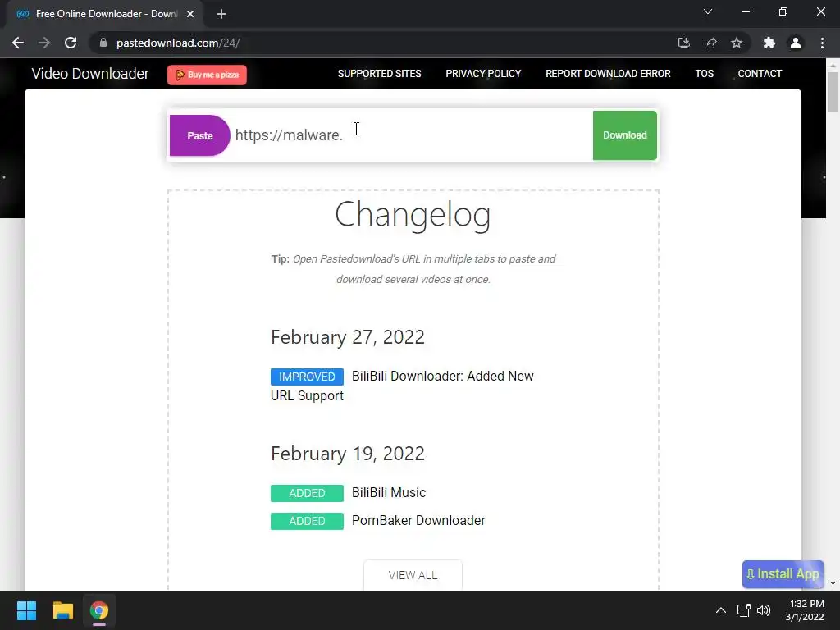
Task: Click the ADDED badge beside PornBaker Downloader
Action: [x=307, y=521]
